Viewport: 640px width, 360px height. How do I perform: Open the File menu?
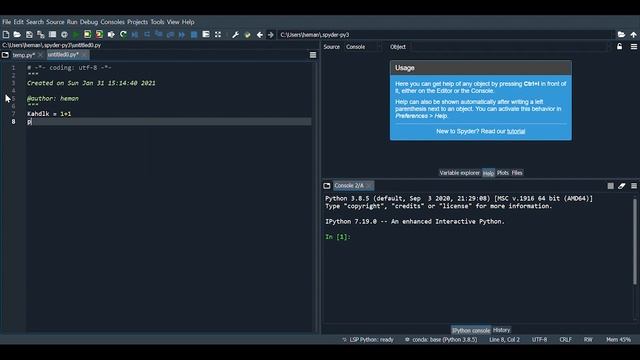[x=6, y=22]
